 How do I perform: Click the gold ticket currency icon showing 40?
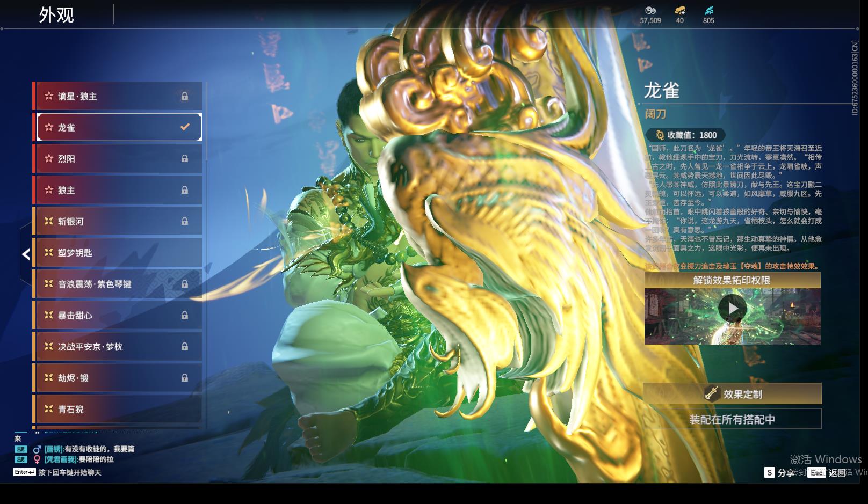click(679, 10)
